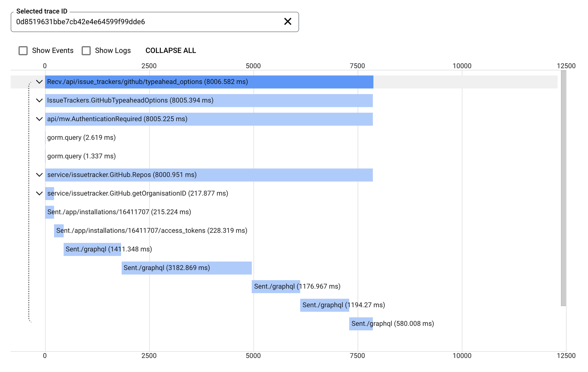Viewport: 588px width, 372px height.
Task: Select the Sent./graphql 3182.869 ms bar
Action: tap(186, 268)
